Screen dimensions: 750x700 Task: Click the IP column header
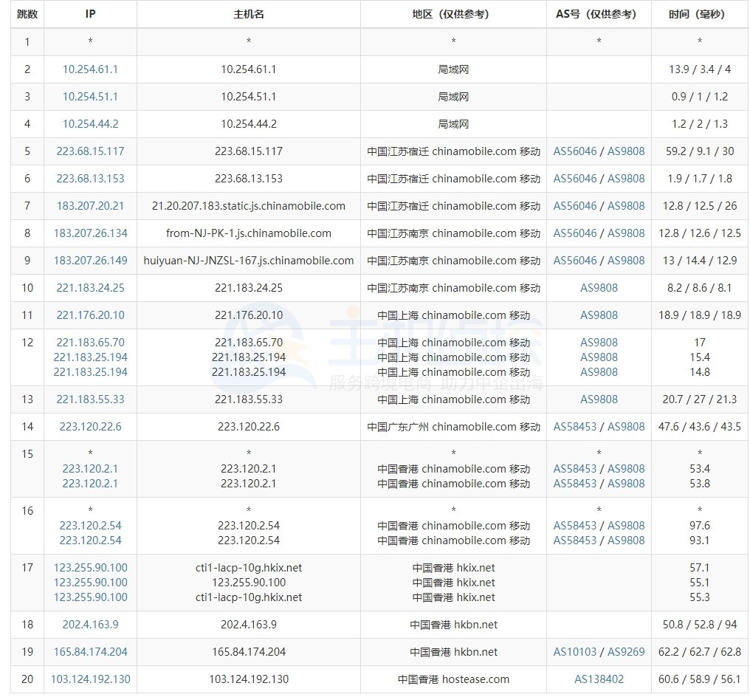click(x=90, y=15)
